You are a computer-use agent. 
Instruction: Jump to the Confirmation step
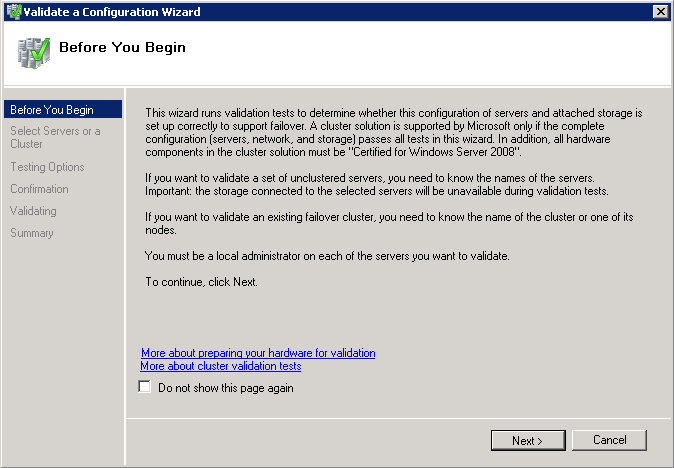(x=40, y=189)
